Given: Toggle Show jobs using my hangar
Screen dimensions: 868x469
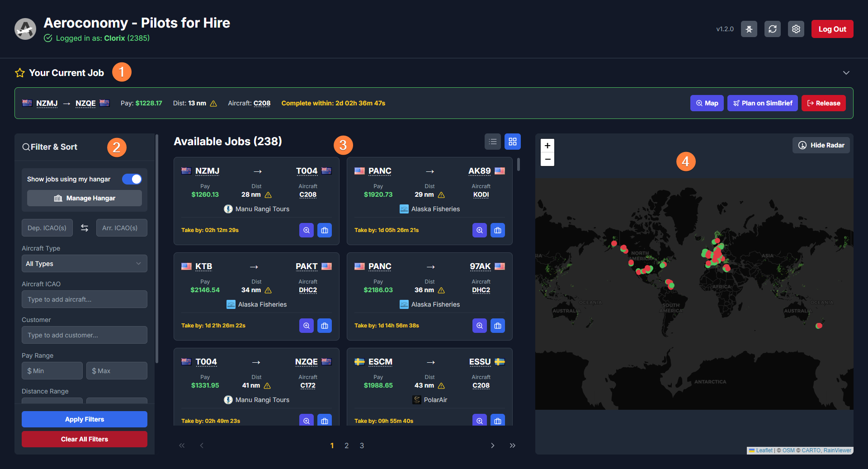Looking at the screenshot, I should point(132,179).
